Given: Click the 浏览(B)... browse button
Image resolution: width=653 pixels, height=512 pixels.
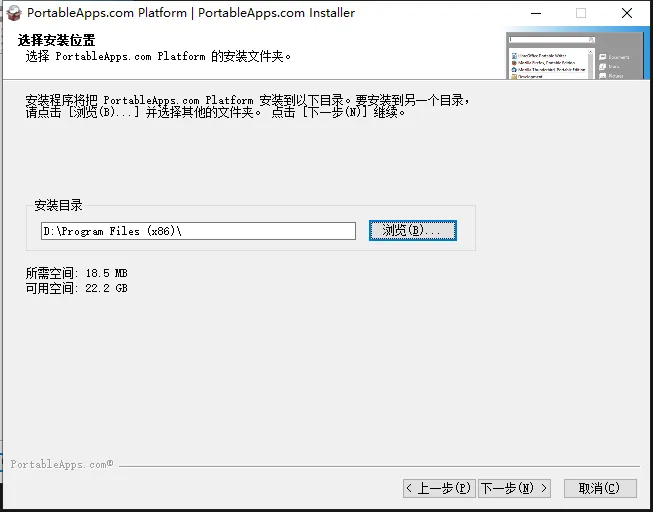Looking at the screenshot, I should click(413, 230).
